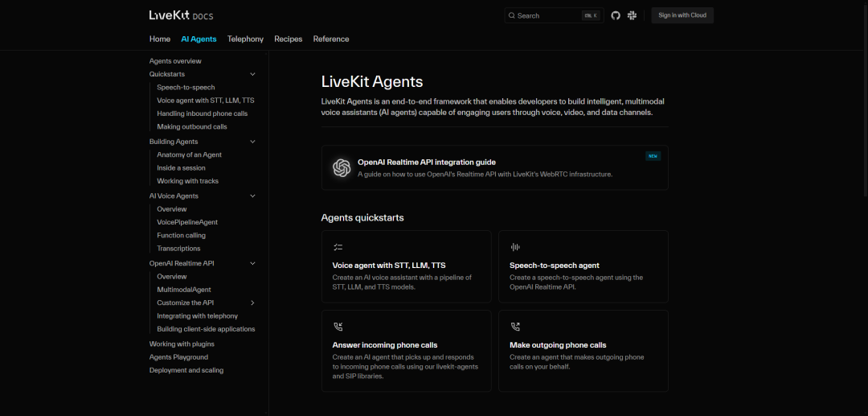Viewport: 868px width, 416px height.
Task: Open Inside a session page
Action: coord(181,168)
